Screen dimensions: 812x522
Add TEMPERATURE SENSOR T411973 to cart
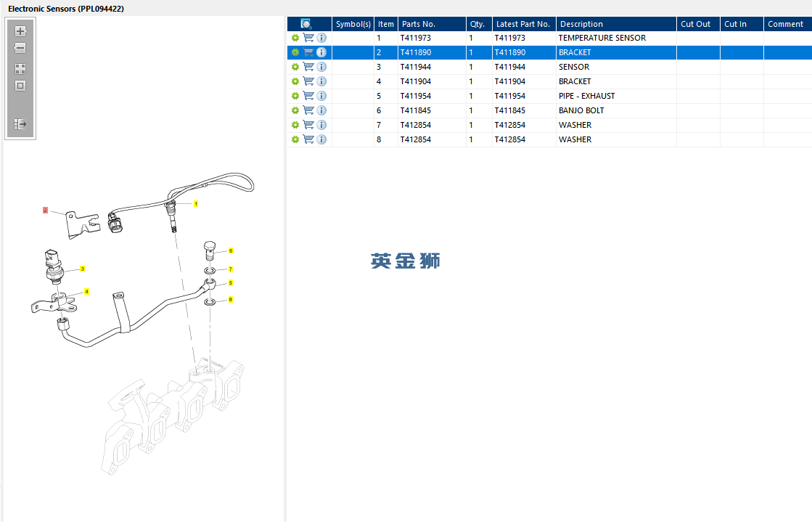pos(308,38)
